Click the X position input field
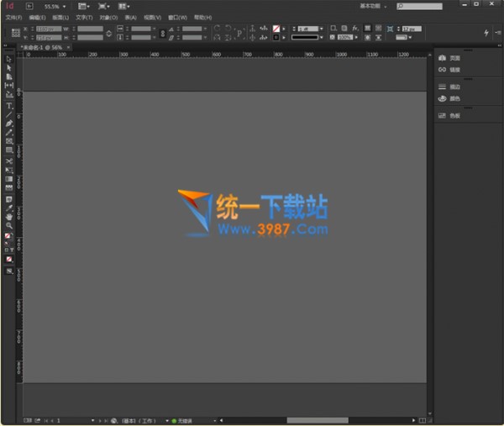The width and height of the screenshot is (504, 426). point(49,29)
